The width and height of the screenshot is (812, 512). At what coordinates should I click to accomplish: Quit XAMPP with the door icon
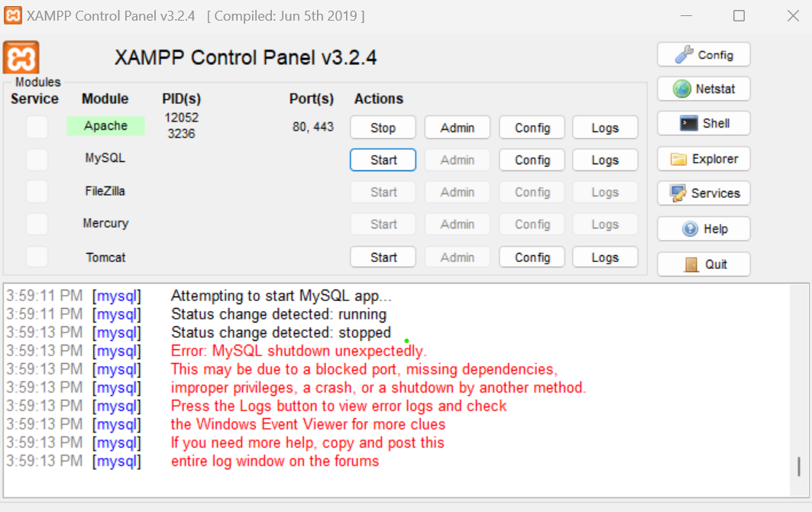click(704, 264)
